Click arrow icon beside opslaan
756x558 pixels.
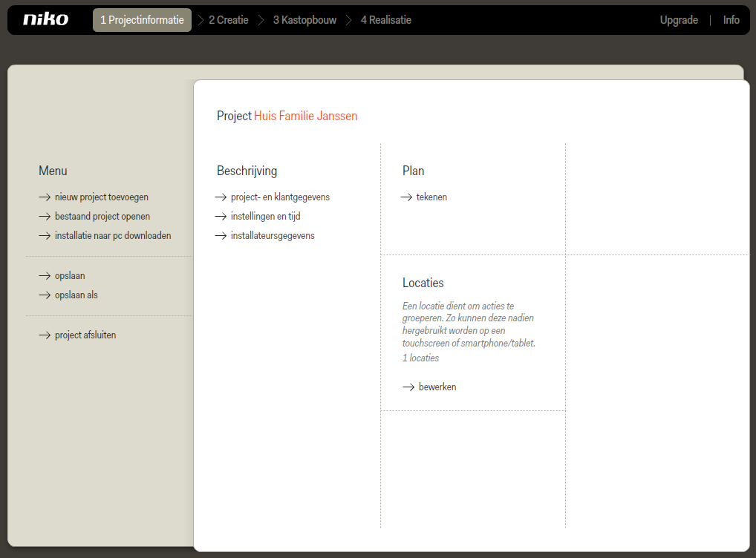coord(45,275)
